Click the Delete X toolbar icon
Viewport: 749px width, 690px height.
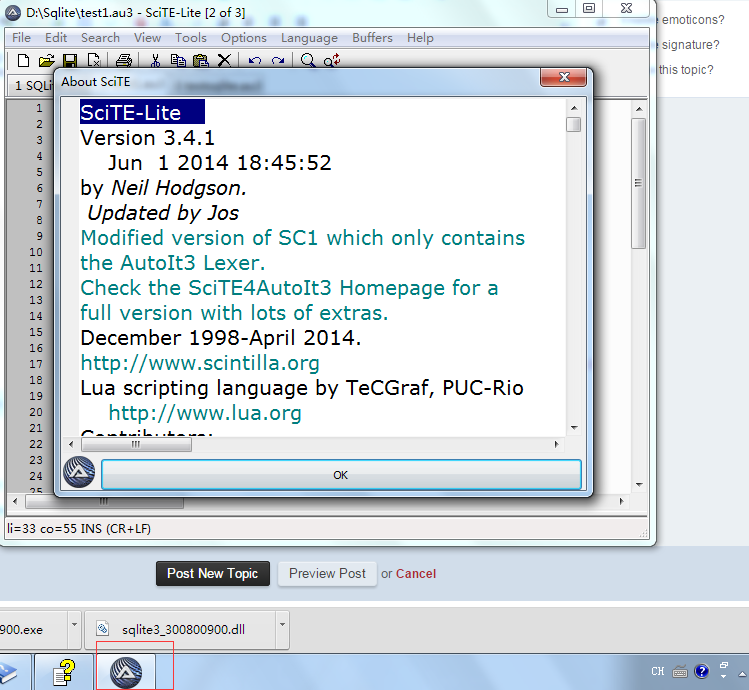224,60
